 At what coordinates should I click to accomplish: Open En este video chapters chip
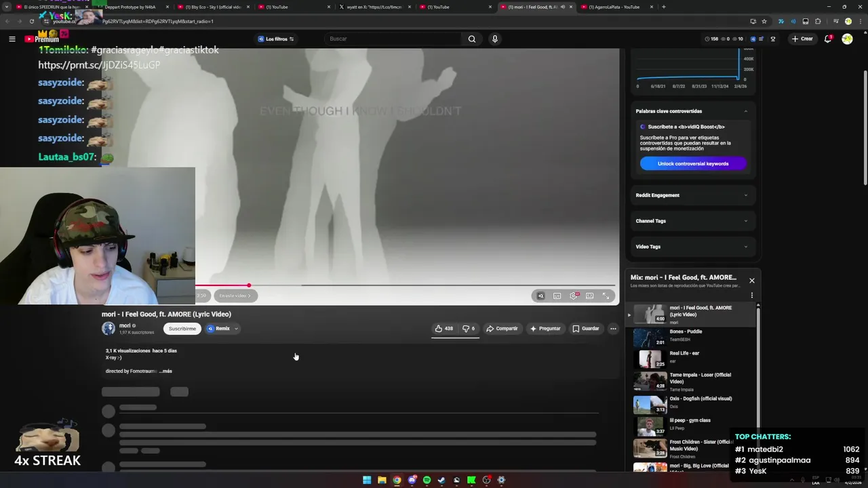235,296
